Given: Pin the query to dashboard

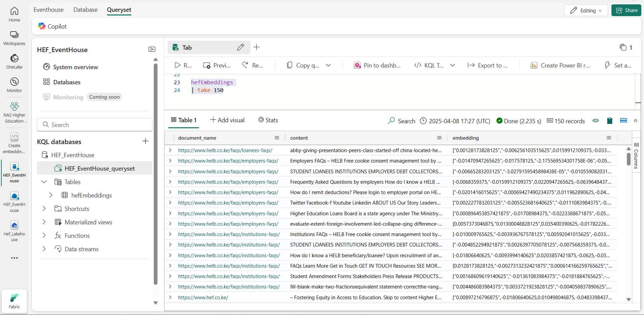Looking at the screenshot, I should [x=377, y=65].
